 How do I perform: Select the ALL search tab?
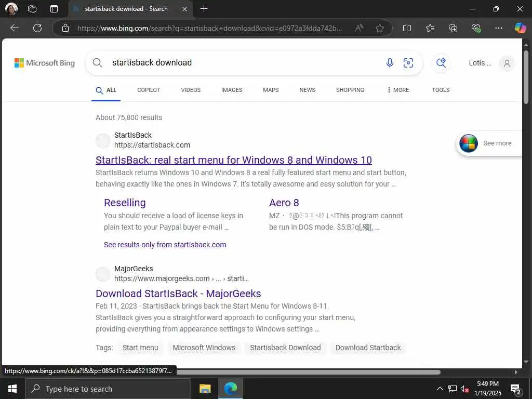(106, 90)
